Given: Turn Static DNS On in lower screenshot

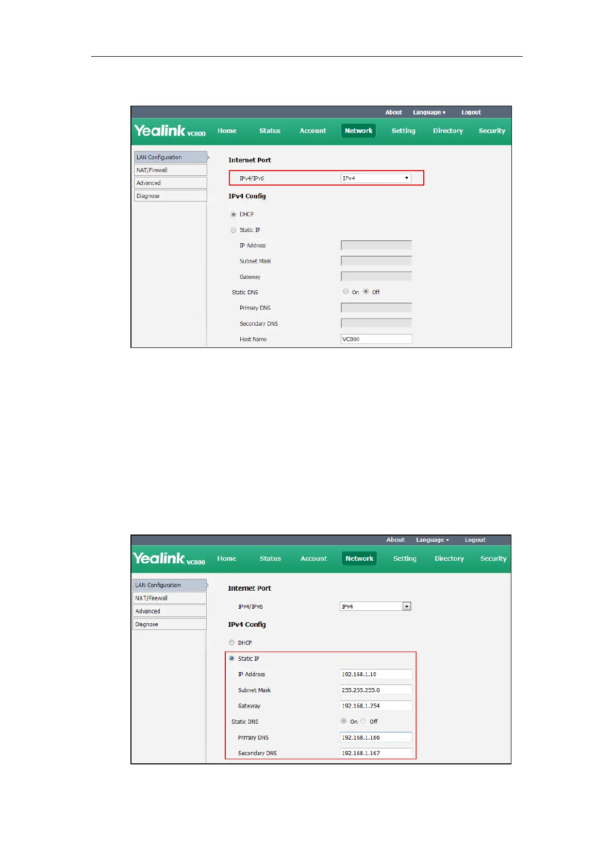Looking at the screenshot, I should [344, 721].
